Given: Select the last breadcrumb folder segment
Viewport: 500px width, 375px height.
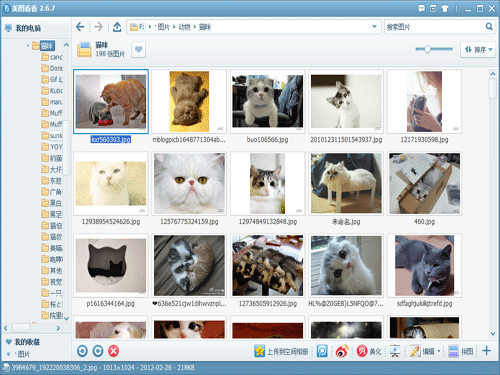Looking at the screenshot, I should click(x=205, y=27).
